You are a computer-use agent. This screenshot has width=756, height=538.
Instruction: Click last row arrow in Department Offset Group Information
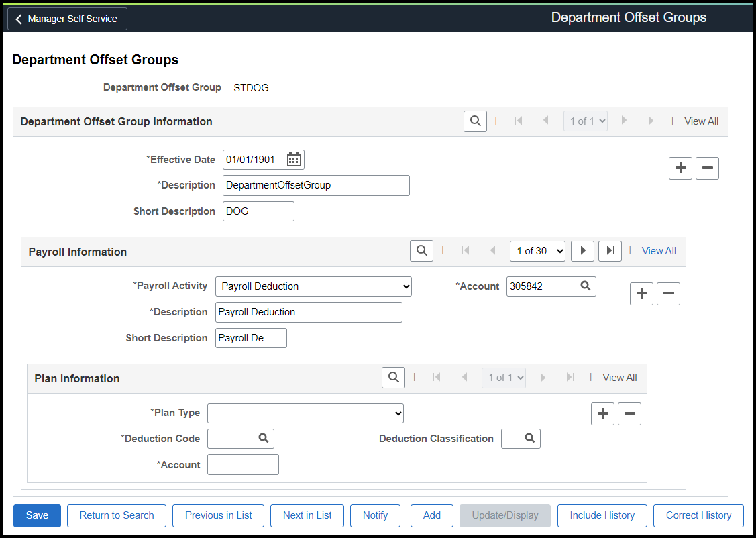pyautogui.click(x=652, y=121)
